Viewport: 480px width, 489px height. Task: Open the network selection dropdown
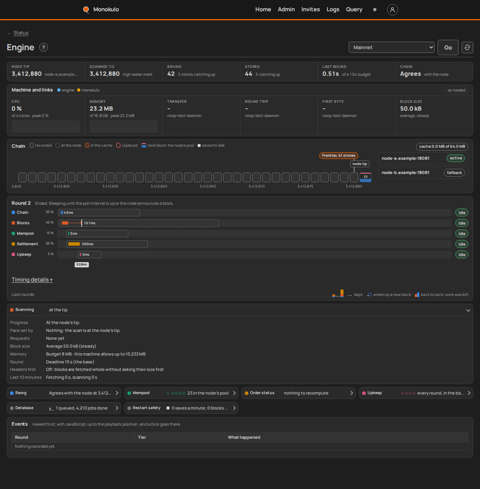click(x=391, y=47)
